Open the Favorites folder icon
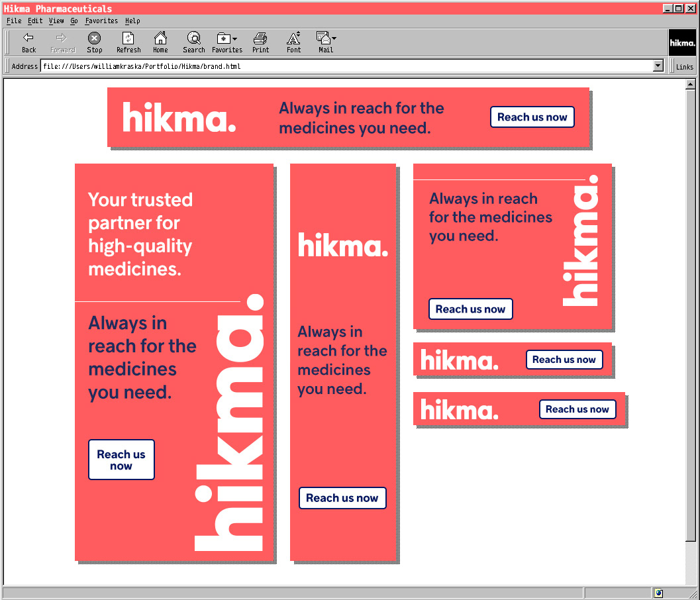 point(223,38)
